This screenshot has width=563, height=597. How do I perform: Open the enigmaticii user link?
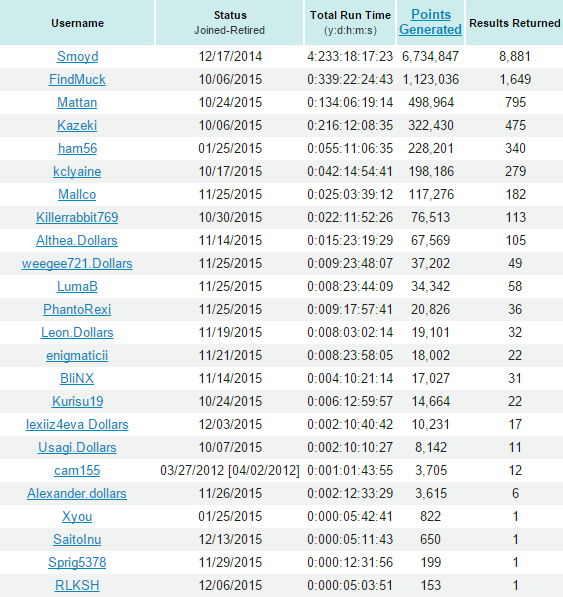click(77, 356)
